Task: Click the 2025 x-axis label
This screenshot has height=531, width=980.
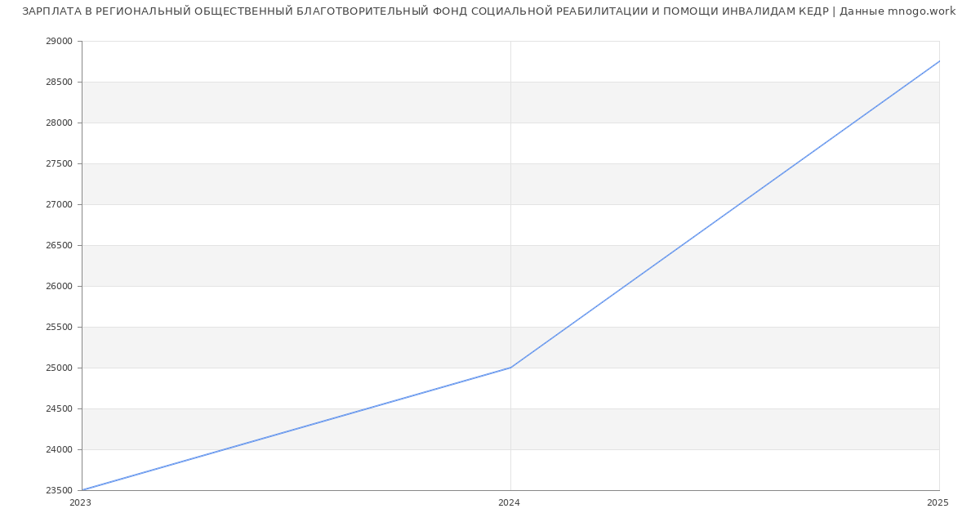Action: (x=938, y=503)
